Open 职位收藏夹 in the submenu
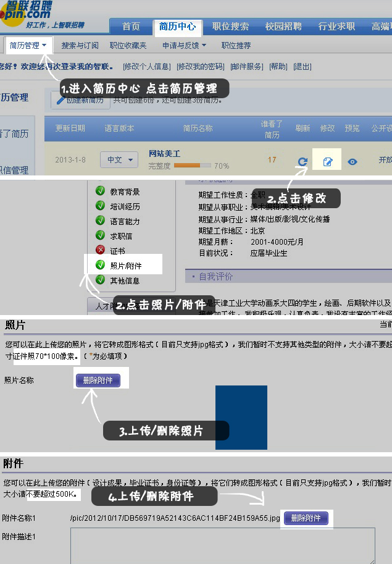This screenshot has width=392, height=564. (128, 45)
